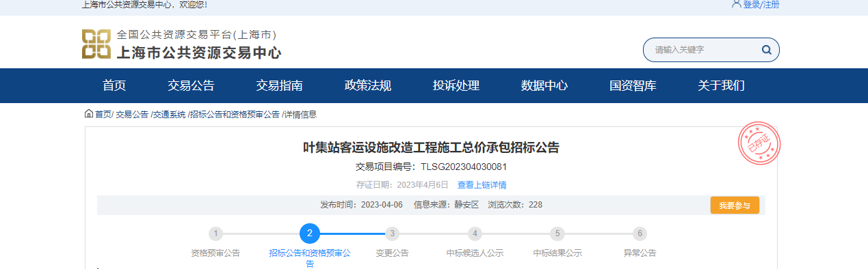Click 交通系统 in the breadcrumb
This screenshot has height=269, width=868.
(169, 115)
